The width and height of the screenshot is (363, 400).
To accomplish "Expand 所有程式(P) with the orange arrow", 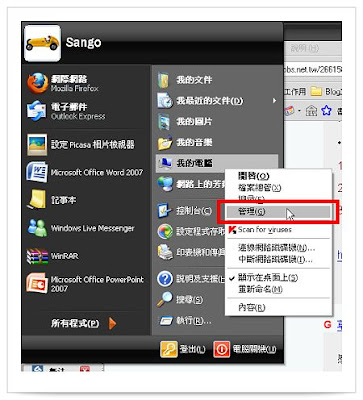I will (113, 323).
